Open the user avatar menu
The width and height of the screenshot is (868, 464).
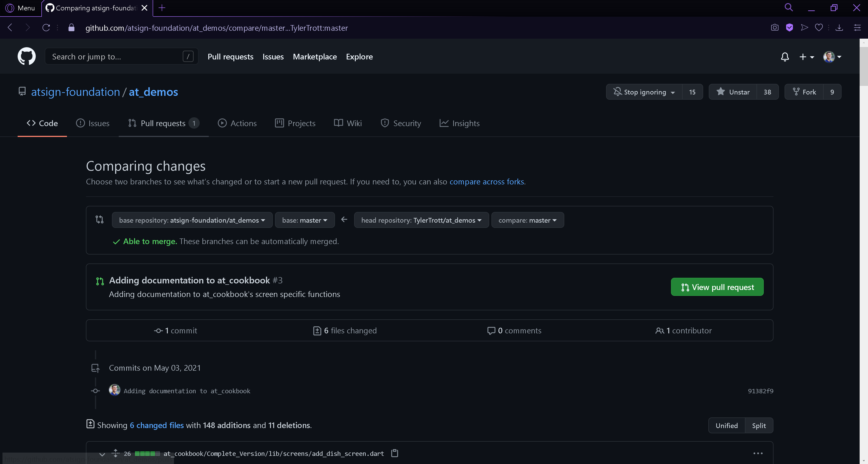[832, 57]
